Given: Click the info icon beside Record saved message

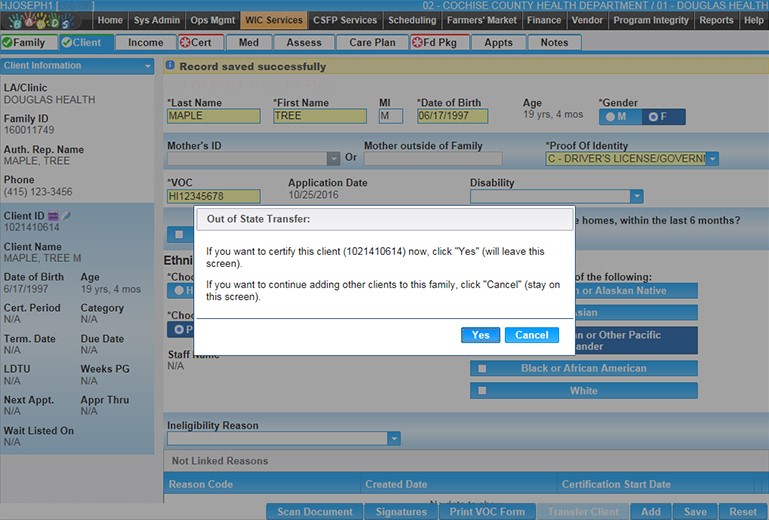Looking at the screenshot, I should pyautogui.click(x=171, y=67).
